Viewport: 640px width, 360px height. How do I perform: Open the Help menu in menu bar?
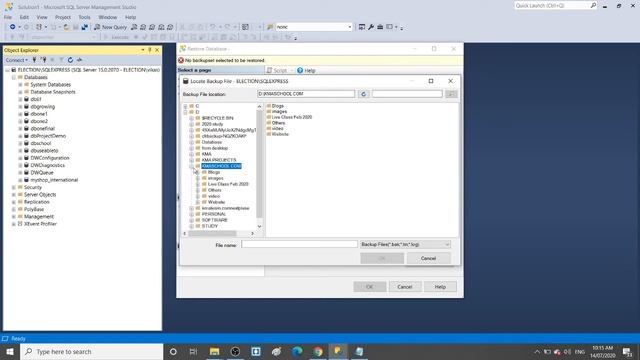pyautogui.click(x=131, y=17)
